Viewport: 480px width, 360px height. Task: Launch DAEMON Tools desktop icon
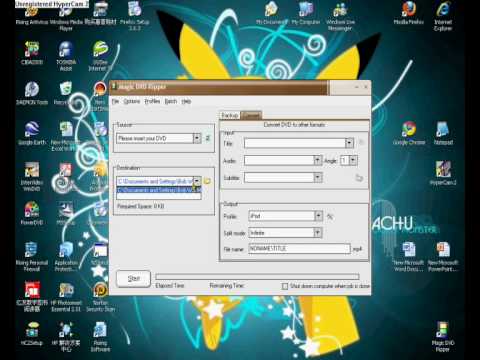[32, 93]
